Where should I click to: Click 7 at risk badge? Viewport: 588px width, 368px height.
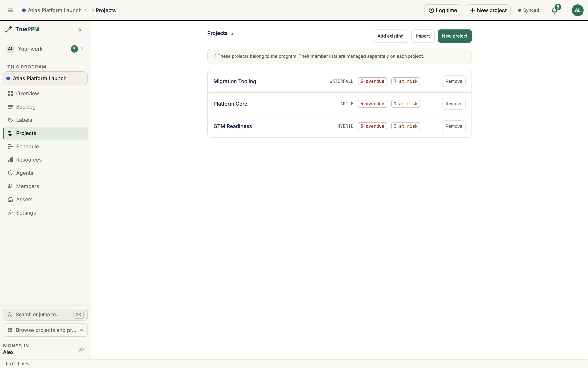tap(406, 81)
